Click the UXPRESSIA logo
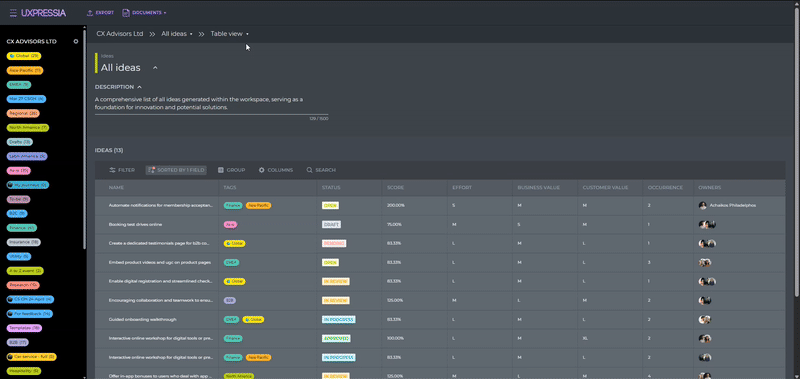 [x=43, y=13]
